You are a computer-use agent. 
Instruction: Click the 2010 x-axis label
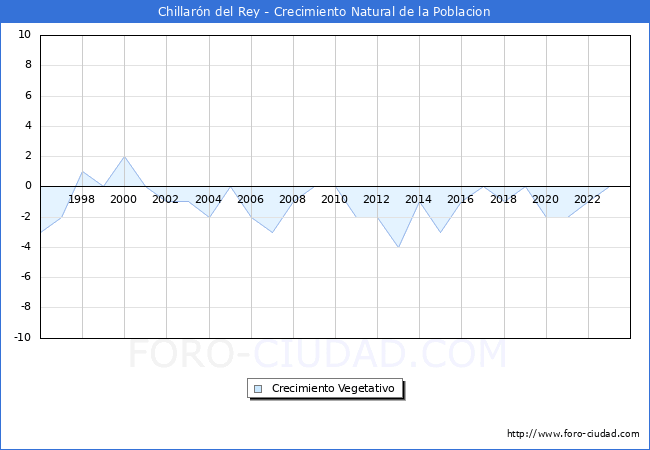(335, 200)
